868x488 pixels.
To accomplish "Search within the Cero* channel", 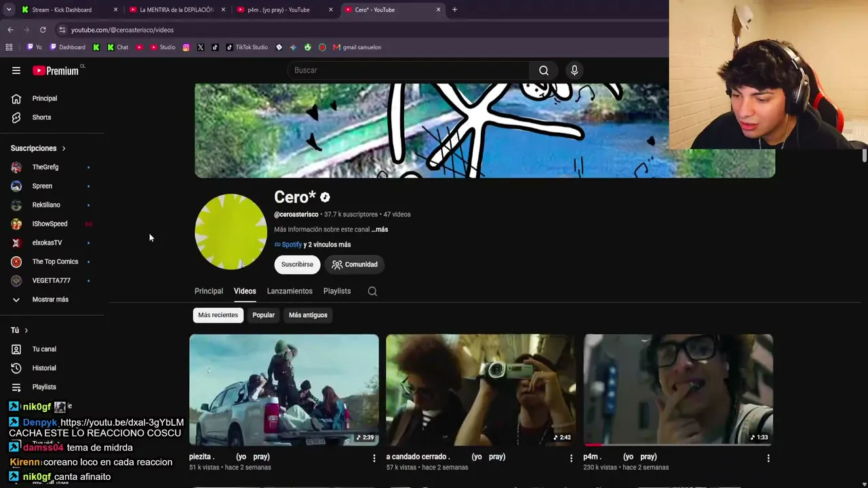I will 372,291.
